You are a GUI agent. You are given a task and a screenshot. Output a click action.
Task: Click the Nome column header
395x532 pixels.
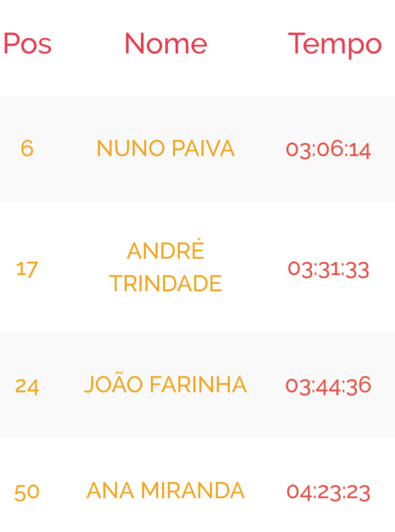click(166, 44)
